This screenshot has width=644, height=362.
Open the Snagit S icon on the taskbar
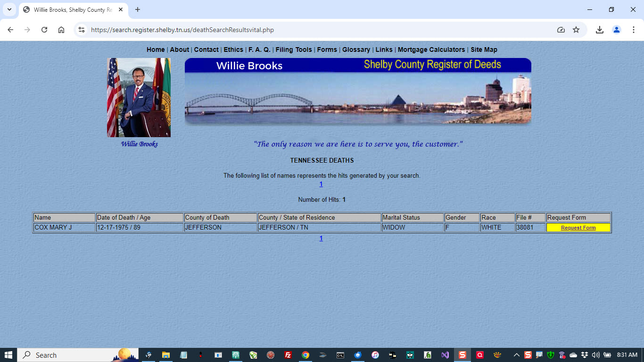click(x=462, y=355)
